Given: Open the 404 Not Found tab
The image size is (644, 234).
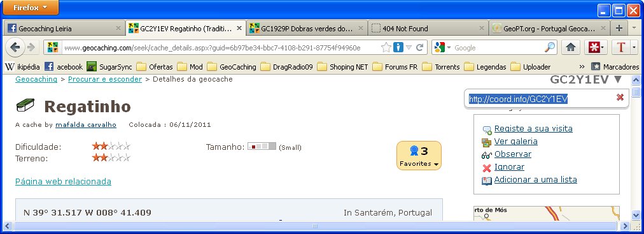Looking at the screenshot, I should tap(428, 29).
